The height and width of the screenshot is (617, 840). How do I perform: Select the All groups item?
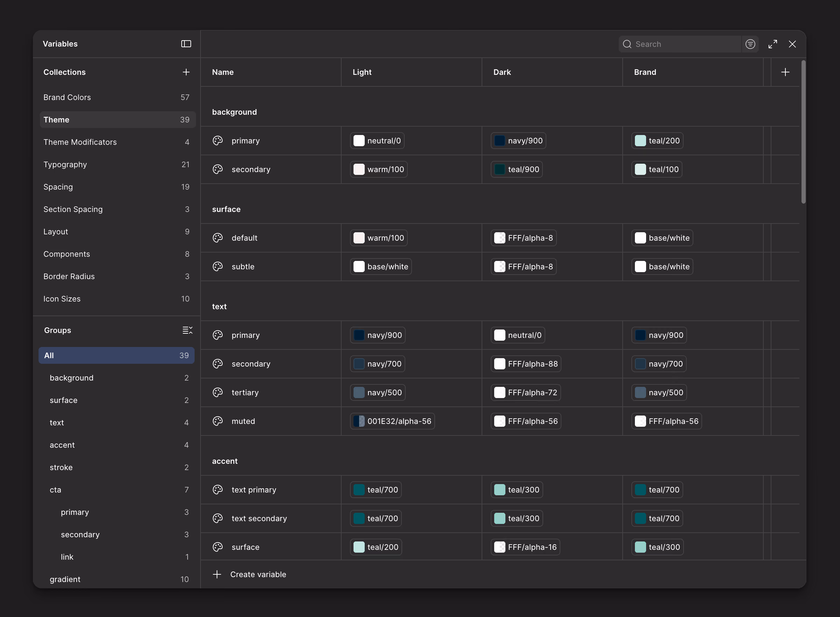pyautogui.click(x=117, y=355)
